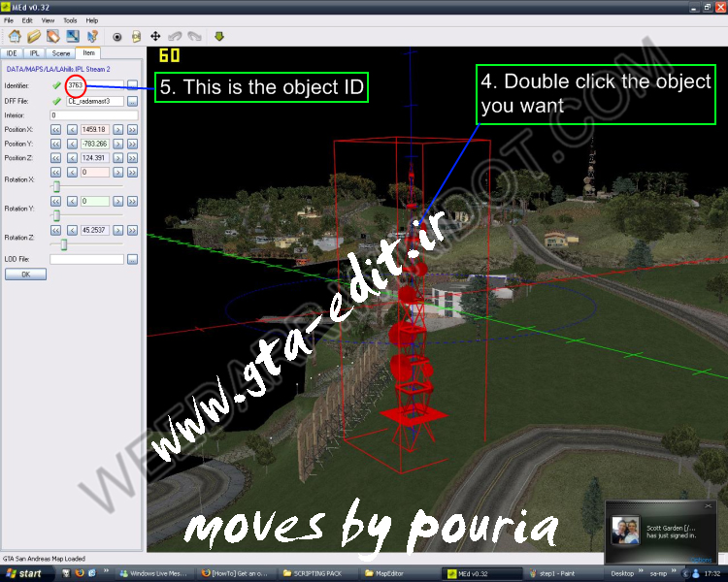Image resolution: width=728 pixels, height=582 pixels.
Task: Click the Firefox quick launch icon
Action: point(80,573)
